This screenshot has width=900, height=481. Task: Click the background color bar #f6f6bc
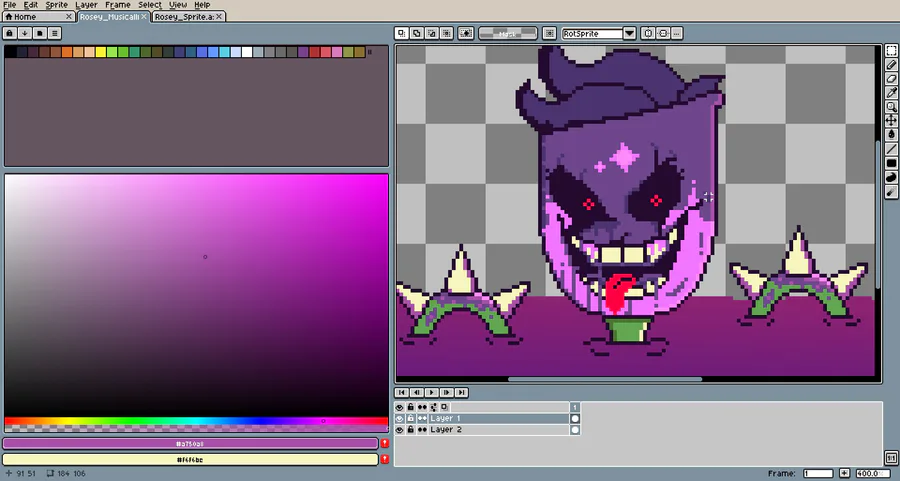(190, 459)
